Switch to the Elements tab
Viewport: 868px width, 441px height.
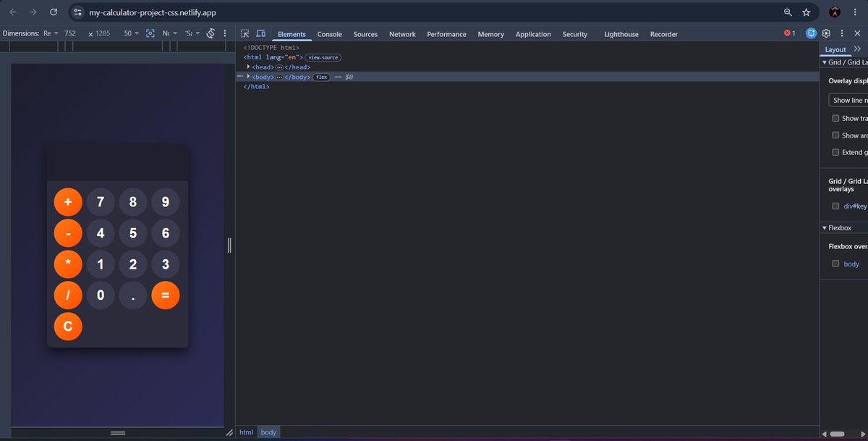292,34
